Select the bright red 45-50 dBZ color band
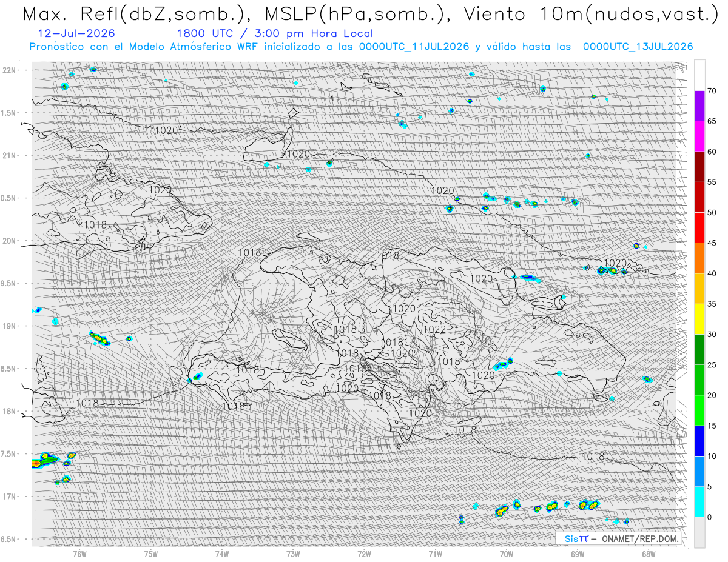This screenshot has width=728, height=562. point(699,228)
